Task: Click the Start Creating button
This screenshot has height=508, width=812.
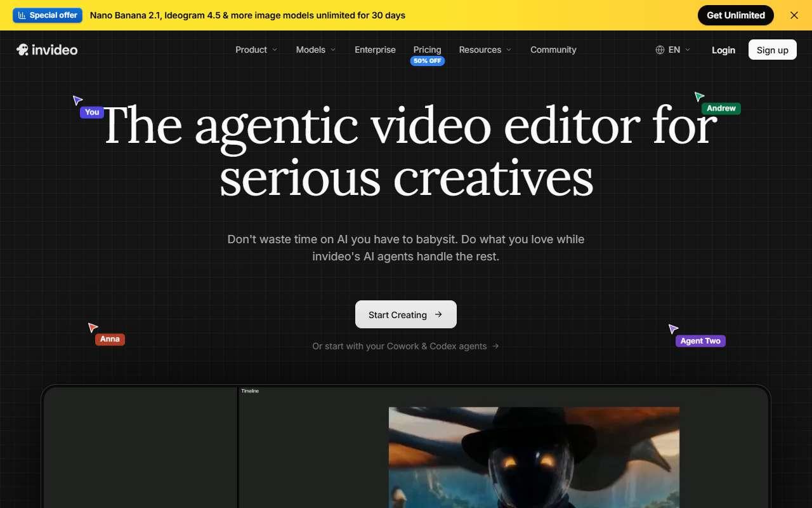Action: point(406,314)
